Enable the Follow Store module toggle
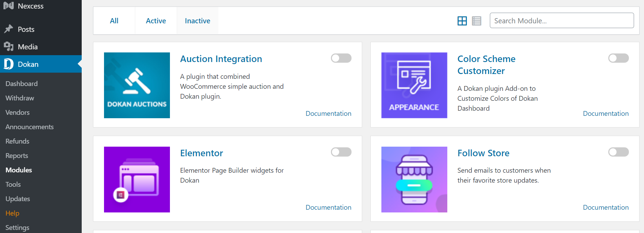 [618, 152]
